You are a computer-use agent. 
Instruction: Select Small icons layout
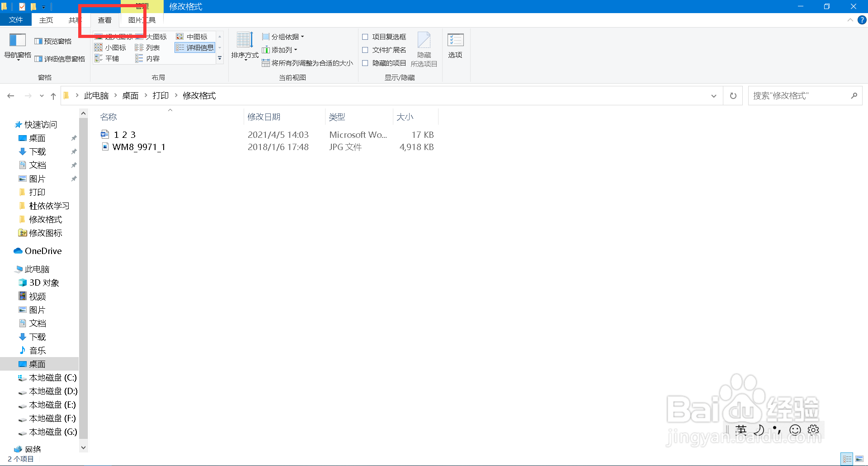111,47
